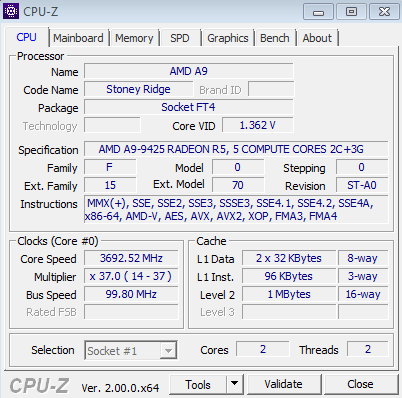Click the CPU-Z app icon in title bar

click(x=11, y=11)
